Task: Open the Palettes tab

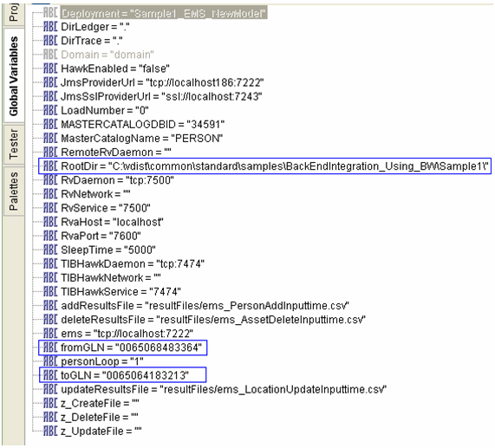Action: tap(14, 191)
